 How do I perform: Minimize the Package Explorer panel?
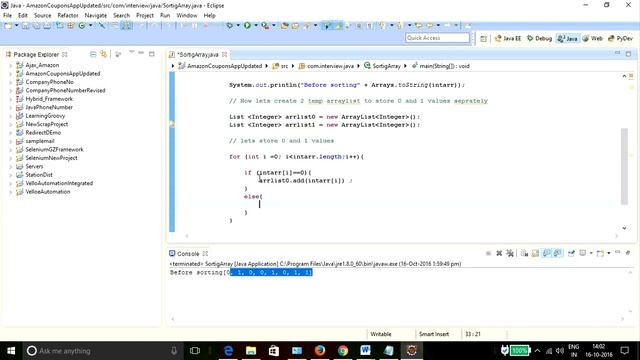141,53
